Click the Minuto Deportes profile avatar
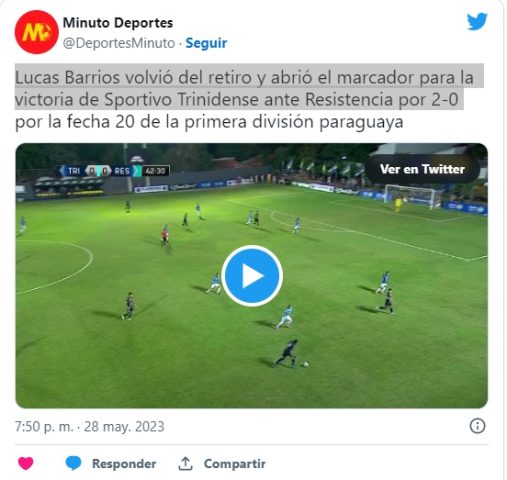The width and height of the screenshot is (507, 480). tap(37, 32)
